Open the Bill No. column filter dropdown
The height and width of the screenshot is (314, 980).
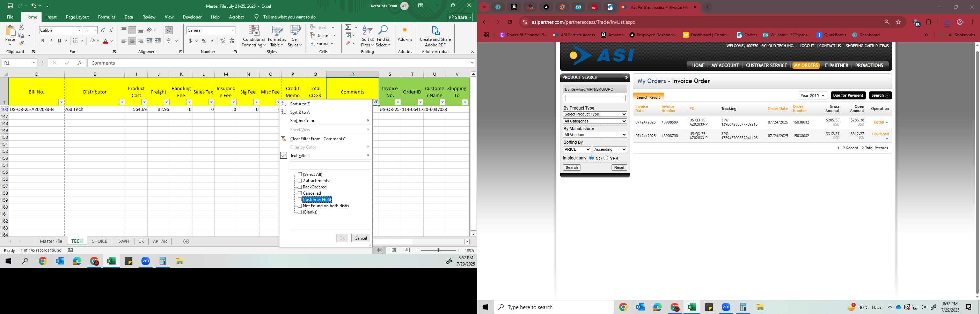tap(61, 102)
